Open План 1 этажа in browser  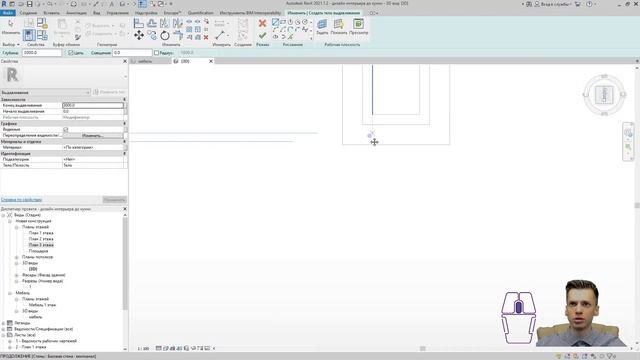click(x=41, y=233)
